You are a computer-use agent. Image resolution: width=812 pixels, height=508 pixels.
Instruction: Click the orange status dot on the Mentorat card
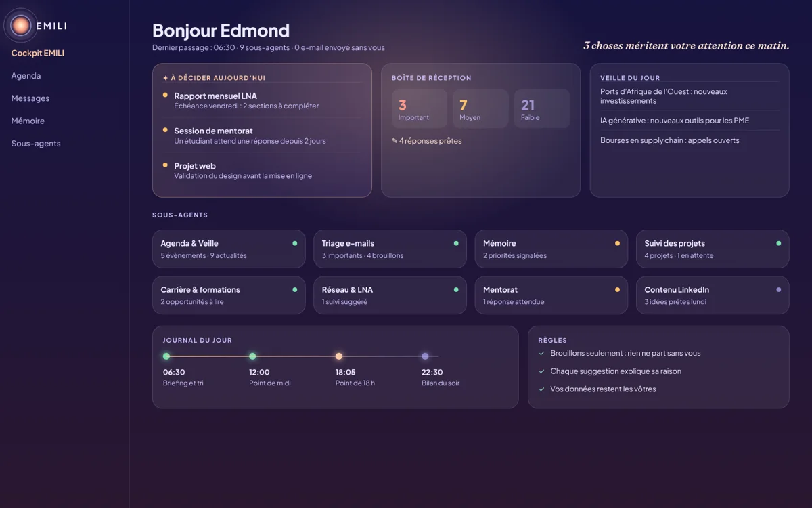(617, 289)
